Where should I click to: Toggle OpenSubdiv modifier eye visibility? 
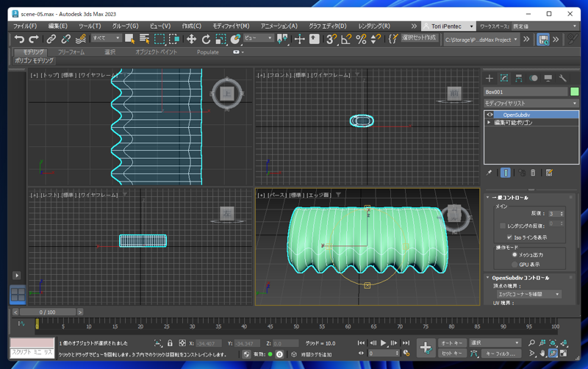[490, 115]
